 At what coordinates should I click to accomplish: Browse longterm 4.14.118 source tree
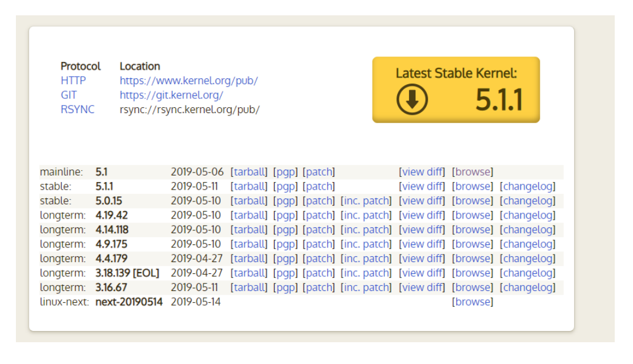[x=472, y=230]
